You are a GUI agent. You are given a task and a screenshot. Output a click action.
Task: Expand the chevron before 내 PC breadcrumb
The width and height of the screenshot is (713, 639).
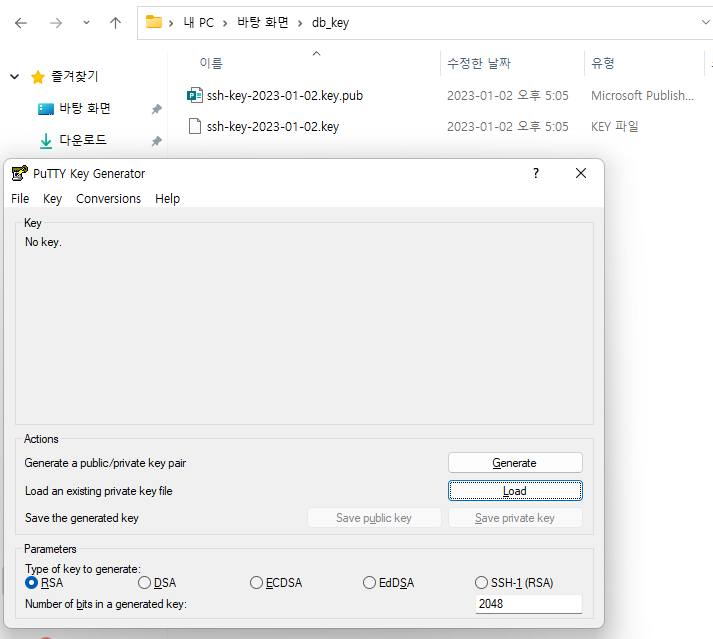pos(171,23)
